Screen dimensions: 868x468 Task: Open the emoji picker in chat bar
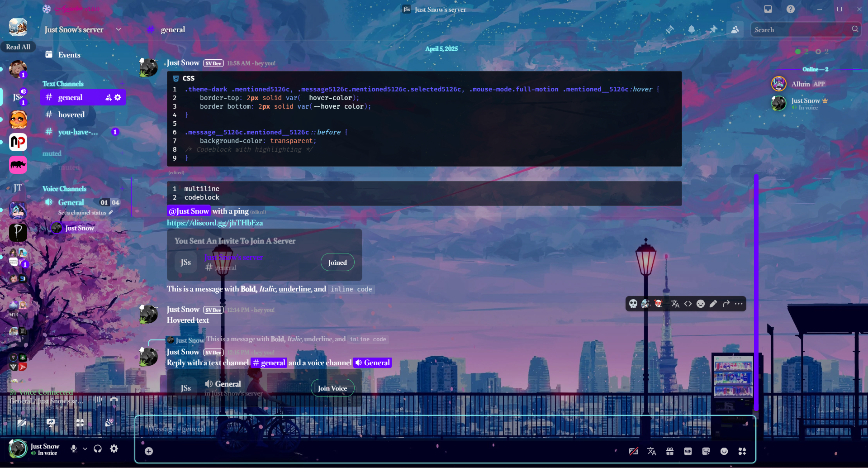coord(724,451)
